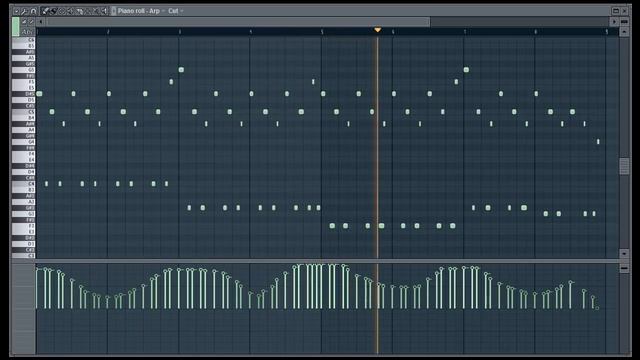Click the last velocity bar in event editor
Image resolution: width=640 pixels, height=360 pixels.
pos(597,308)
